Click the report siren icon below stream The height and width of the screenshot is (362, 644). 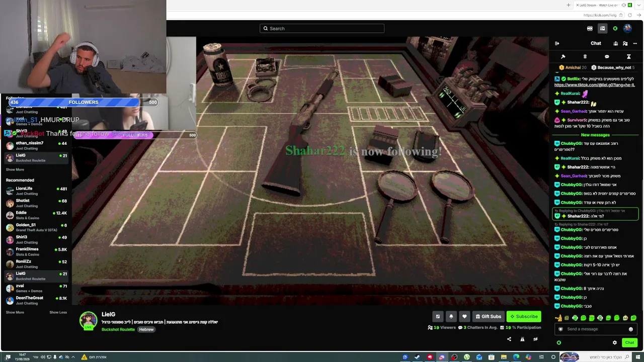click(x=522, y=339)
